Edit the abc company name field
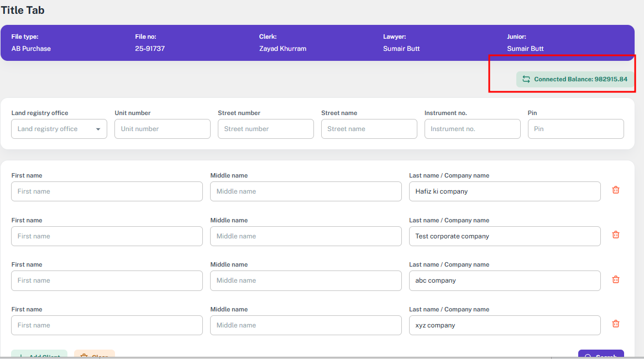The width and height of the screenshot is (644, 359). pyautogui.click(x=504, y=280)
